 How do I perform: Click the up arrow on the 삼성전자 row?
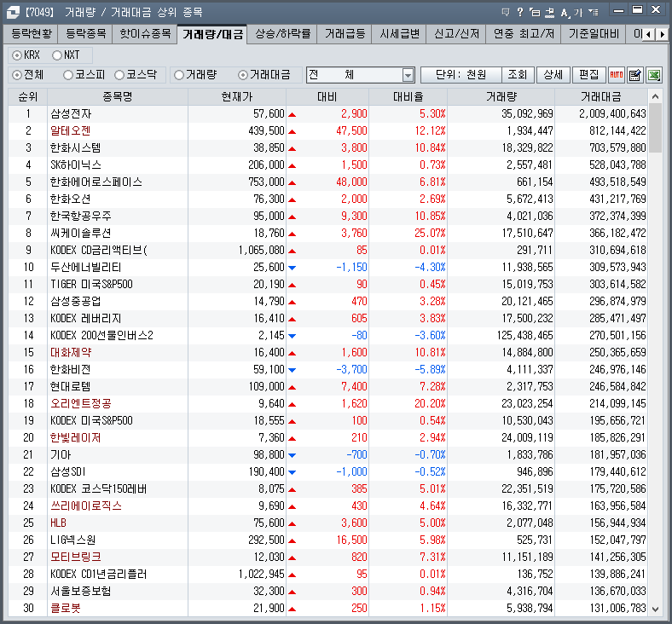(293, 114)
